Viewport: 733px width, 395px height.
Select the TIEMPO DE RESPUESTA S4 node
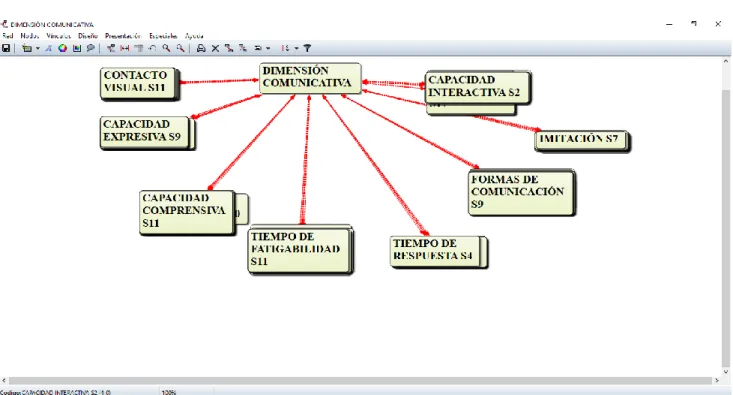pyautogui.click(x=436, y=251)
